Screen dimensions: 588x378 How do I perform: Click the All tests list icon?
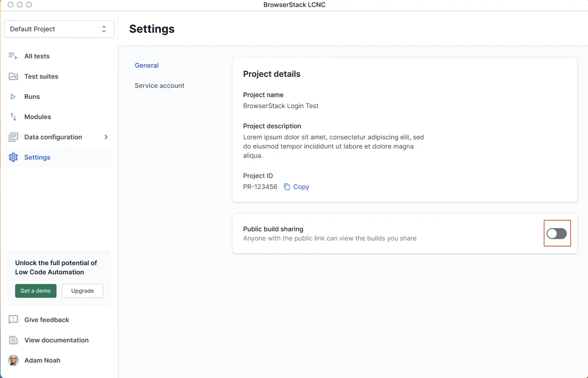coord(13,56)
